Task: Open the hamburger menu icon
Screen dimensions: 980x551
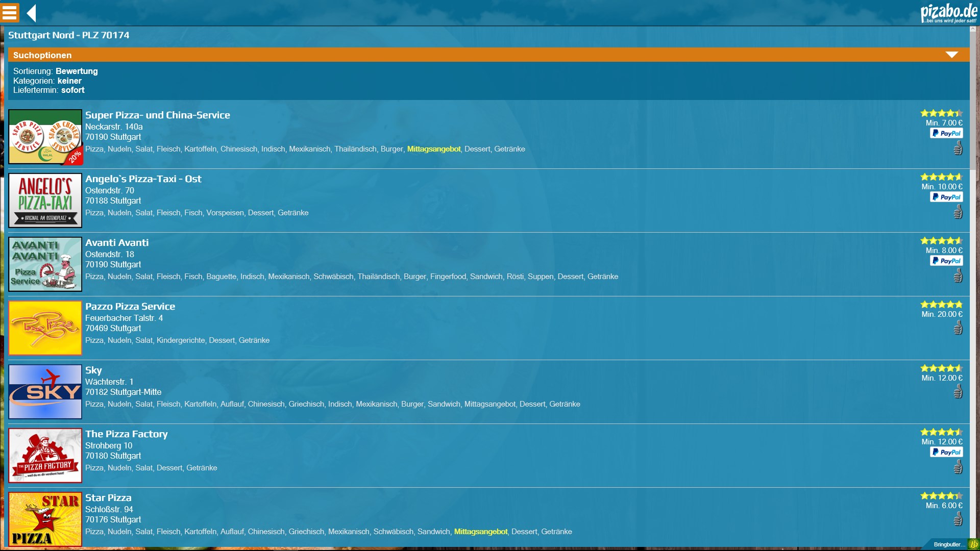Action: [x=10, y=13]
